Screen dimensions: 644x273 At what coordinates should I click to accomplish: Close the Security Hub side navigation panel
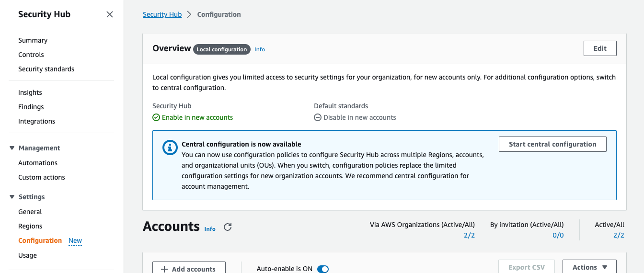[110, 14]
